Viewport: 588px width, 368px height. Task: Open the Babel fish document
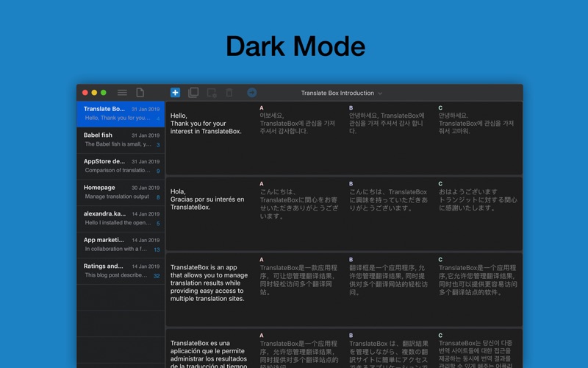121,140
